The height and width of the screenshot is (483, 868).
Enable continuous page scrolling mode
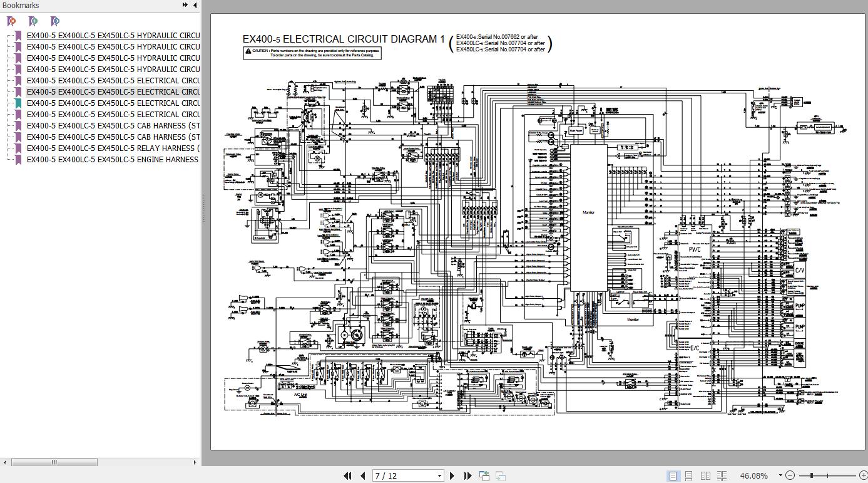point(688,476)
